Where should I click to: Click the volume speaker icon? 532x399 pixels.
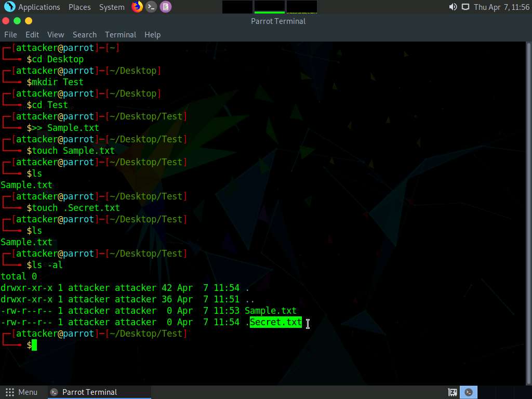(453, 7)
